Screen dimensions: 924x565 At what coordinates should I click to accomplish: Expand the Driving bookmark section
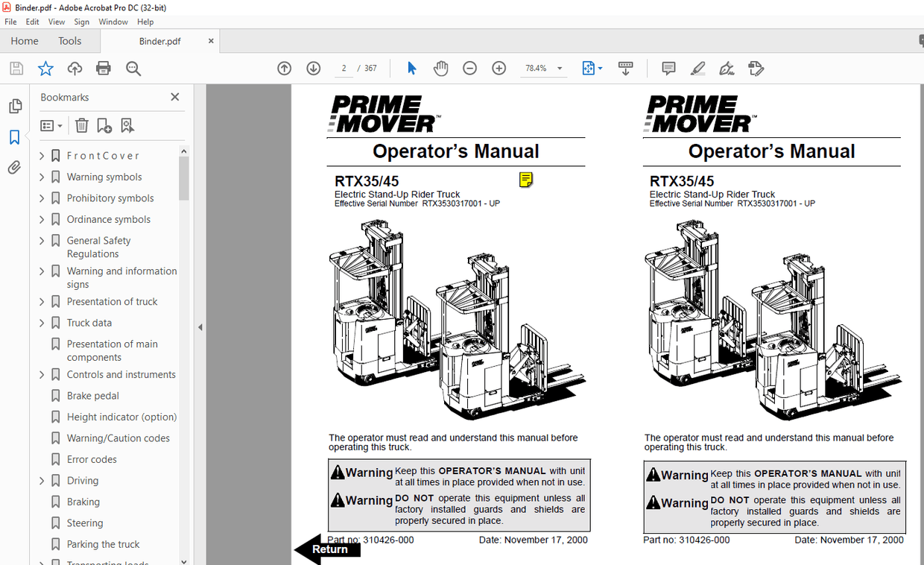pos(42,480)
